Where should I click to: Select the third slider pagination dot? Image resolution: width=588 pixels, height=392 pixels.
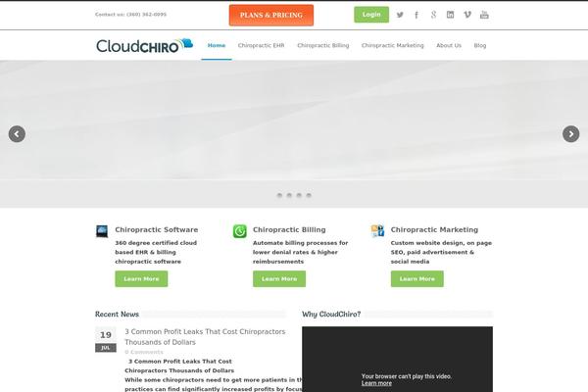point(299,195)
